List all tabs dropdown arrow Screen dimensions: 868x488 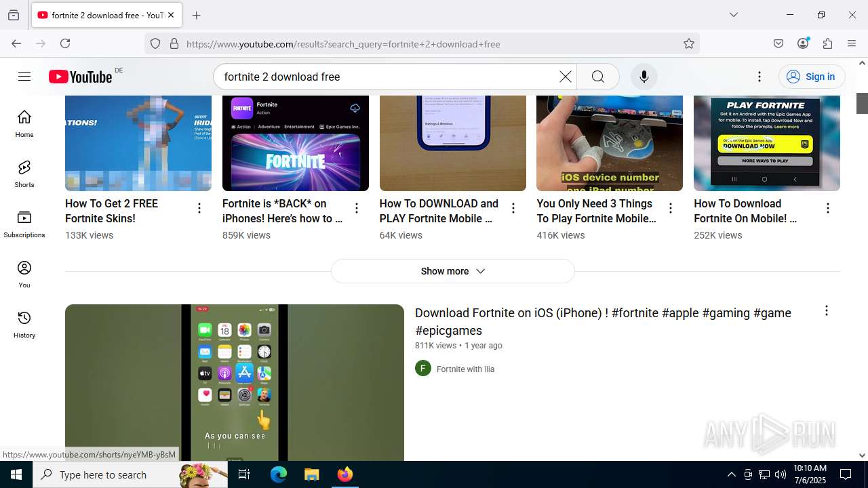point(734,15)
